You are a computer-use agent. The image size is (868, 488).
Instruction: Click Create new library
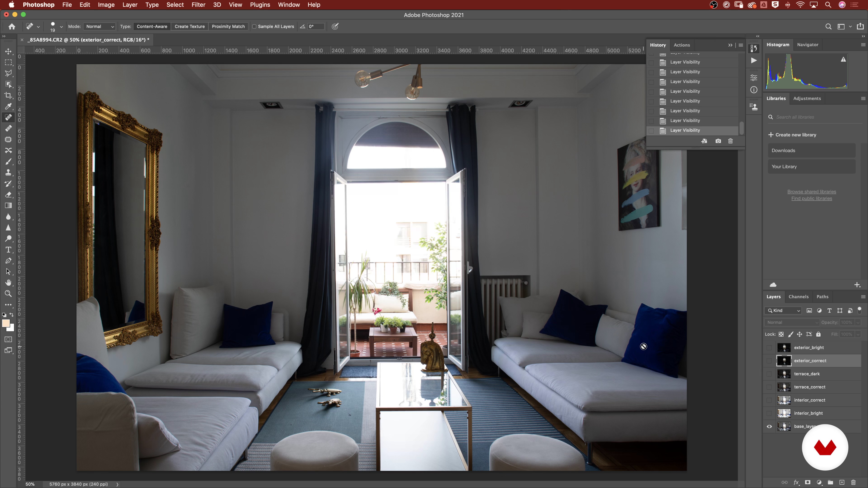(792, 135)
